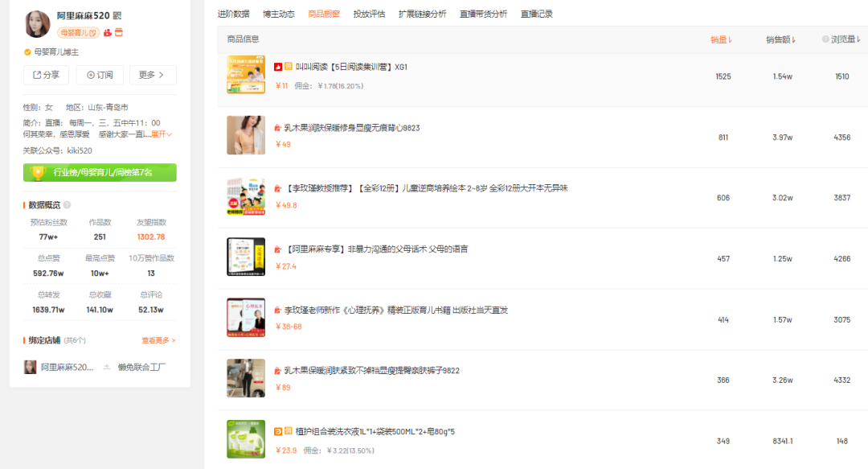
Task: Click the views value 4356 cell
Action: [x=842, y=138]
